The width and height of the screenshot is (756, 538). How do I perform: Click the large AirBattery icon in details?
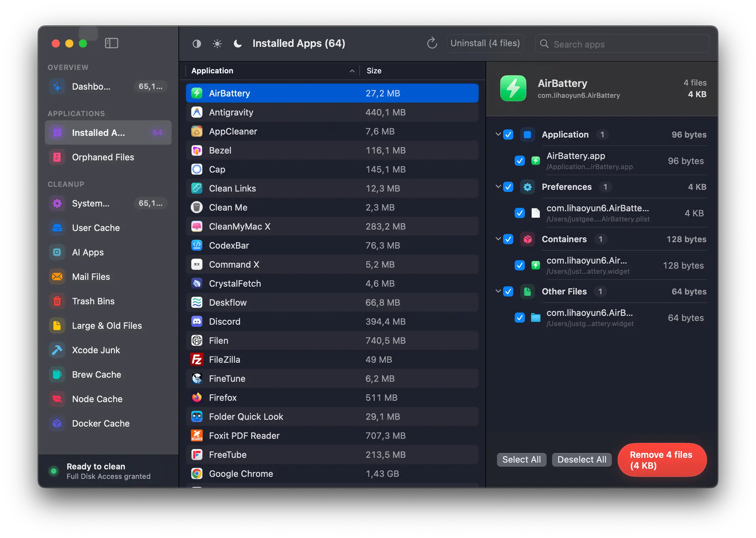click(513, 88)
